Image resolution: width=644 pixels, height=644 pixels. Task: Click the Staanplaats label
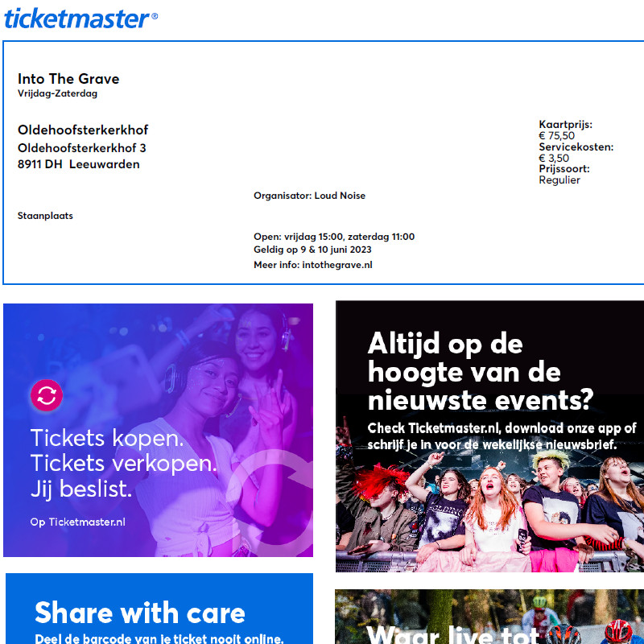coord(45,216)
